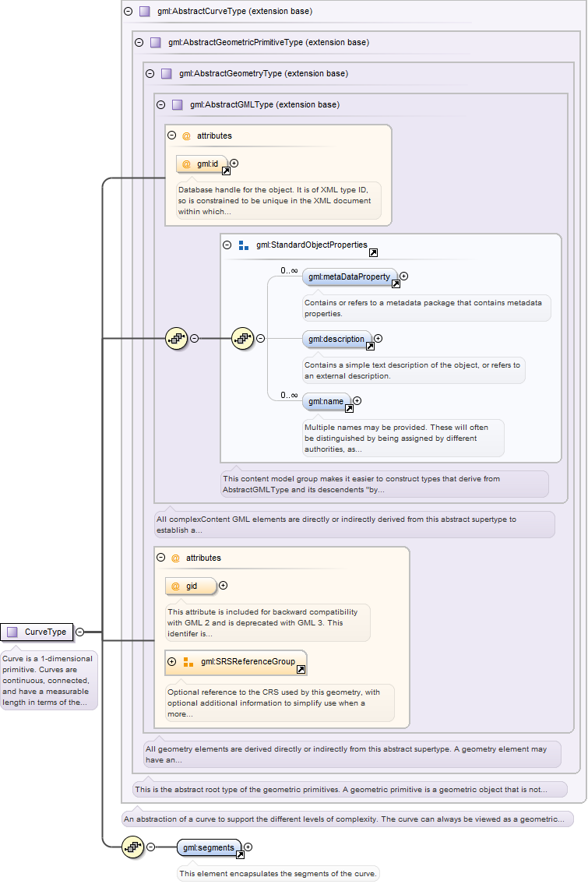The image size is (588, 884).
Task: Expand the gml:SRSReferenceGroup attribute group
Action: [172, 661]
